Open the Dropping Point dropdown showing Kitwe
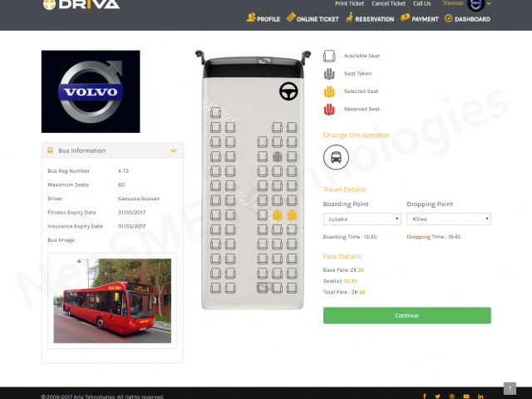The image size is (532, 399). click(448, 219)
